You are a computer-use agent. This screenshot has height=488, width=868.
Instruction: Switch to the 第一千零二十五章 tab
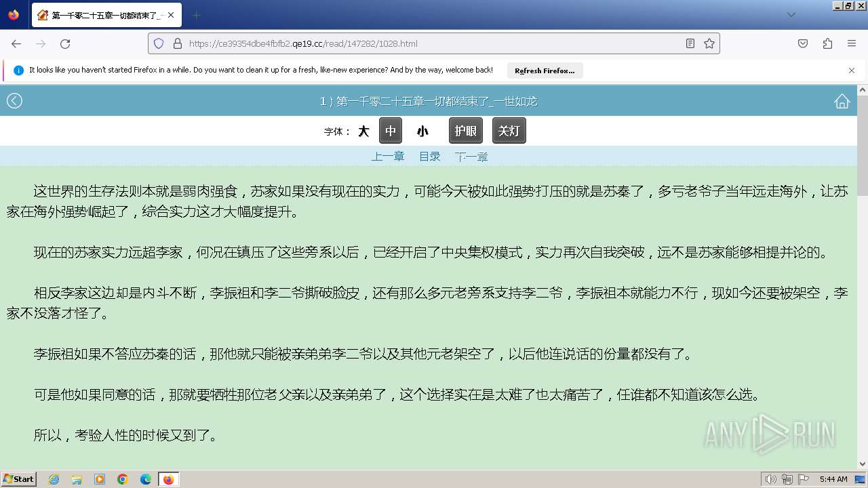coord(106,15)
